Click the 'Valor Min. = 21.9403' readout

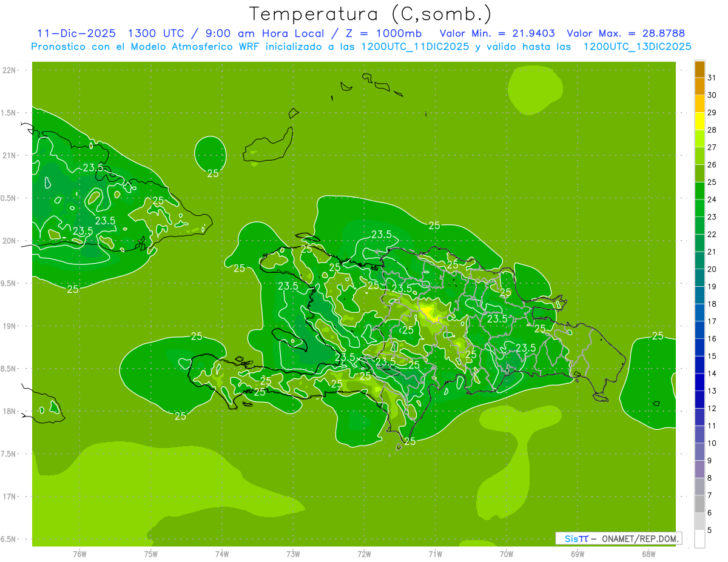pyautogui.click(x=497, y=33)
